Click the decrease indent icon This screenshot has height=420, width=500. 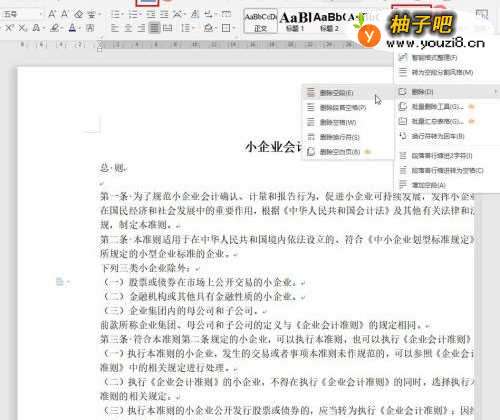click(x=151, y=14)
